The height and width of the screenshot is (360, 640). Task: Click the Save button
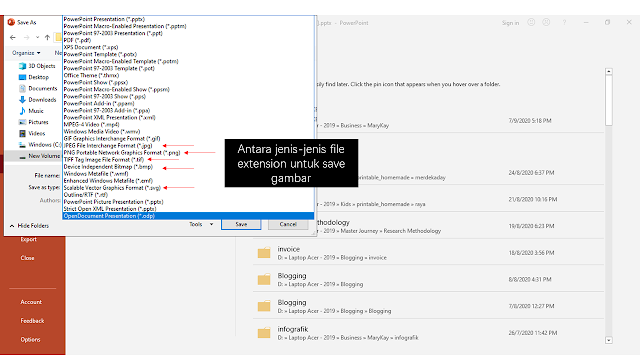241,224
